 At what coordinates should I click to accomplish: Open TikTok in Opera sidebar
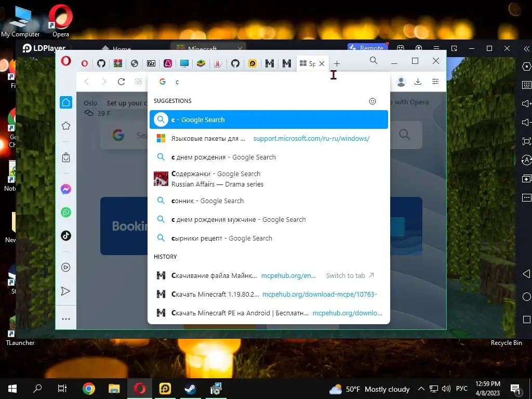66,236
